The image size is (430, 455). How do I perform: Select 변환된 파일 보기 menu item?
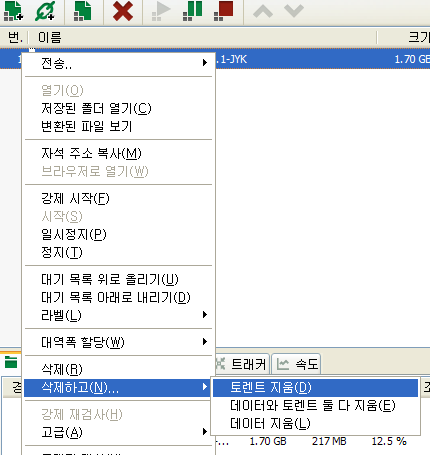pyautogui.click(x=118, y=126)
